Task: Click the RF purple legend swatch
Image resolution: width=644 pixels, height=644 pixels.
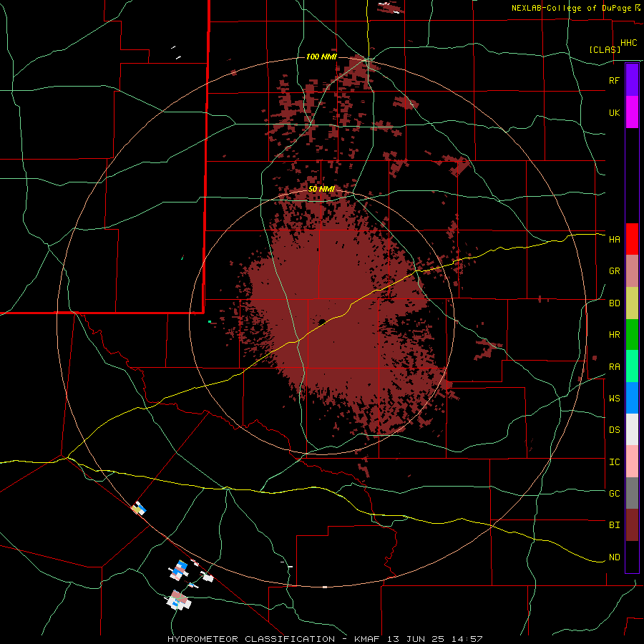Action: tap(632, 80)
